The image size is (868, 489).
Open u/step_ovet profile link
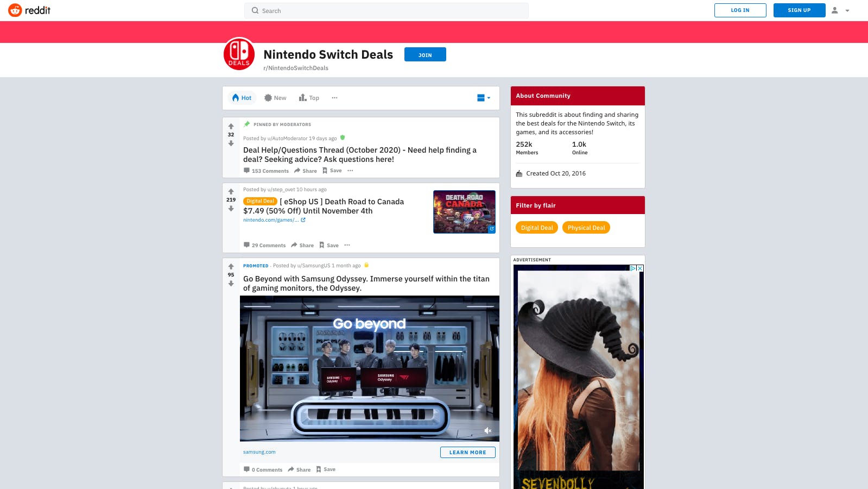[x=281, y=190]
